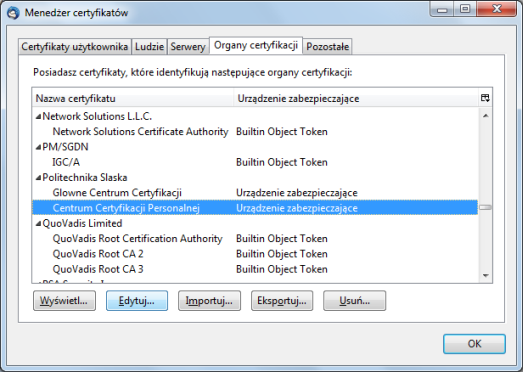Click the Usuń... button
The width and height of the screenshot is (523, 372).
point(355,301)
